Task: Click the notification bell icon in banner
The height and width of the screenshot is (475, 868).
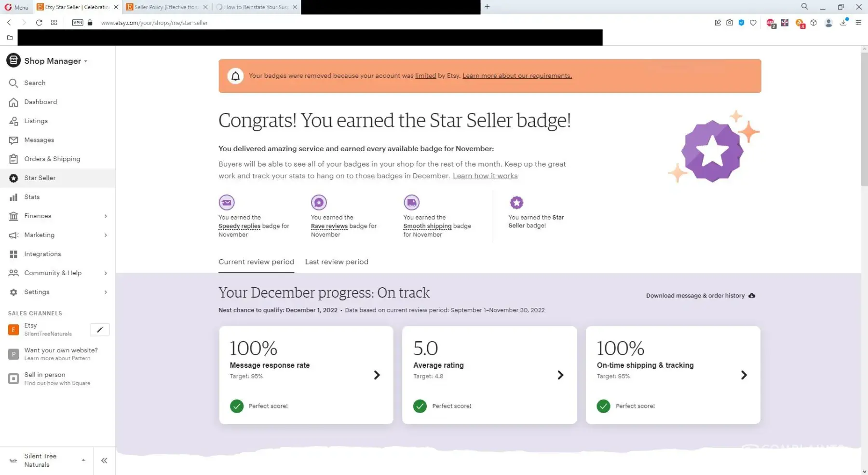Action: coord(235,76)
